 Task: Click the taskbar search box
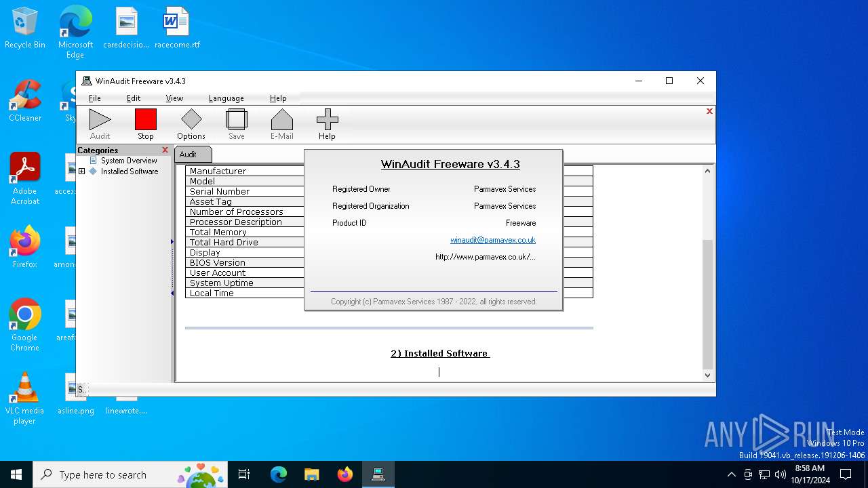click(x=132, y=474)
